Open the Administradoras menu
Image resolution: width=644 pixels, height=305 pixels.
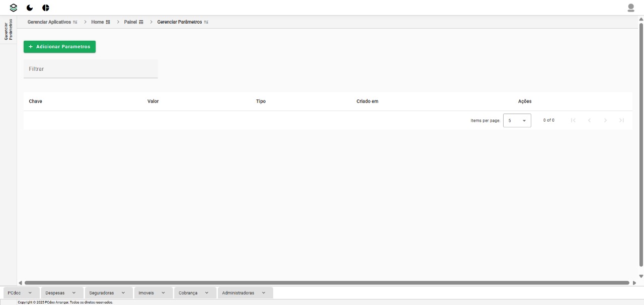(x=245, y=293)
